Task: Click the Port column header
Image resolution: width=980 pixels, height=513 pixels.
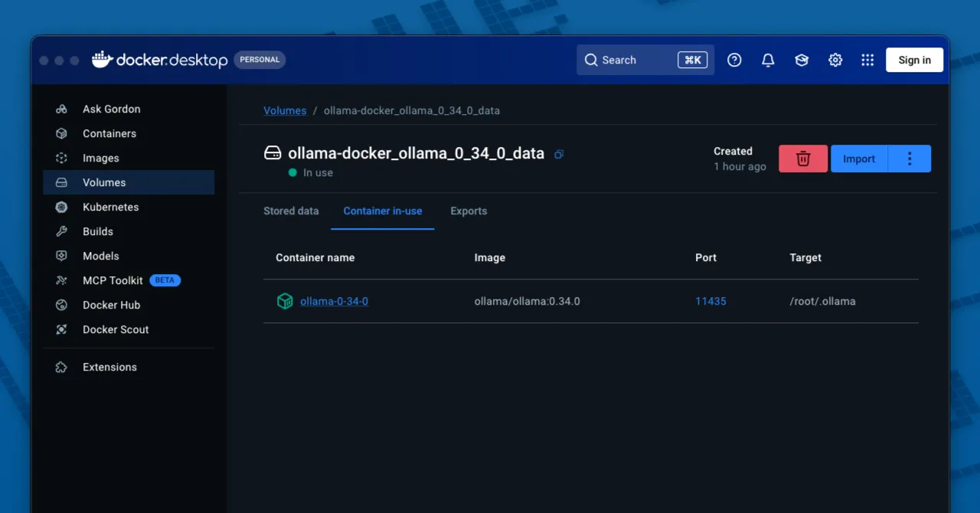Action: [706, 257]
